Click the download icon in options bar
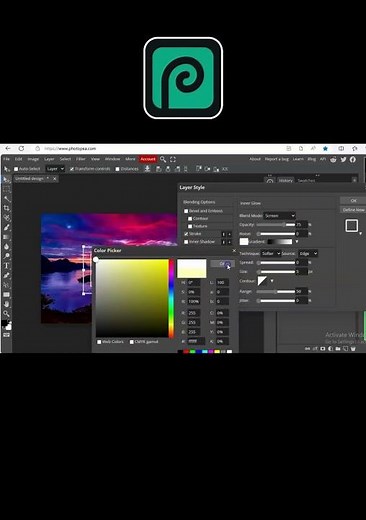Screen dimensions: 366x520 [147, 169]
